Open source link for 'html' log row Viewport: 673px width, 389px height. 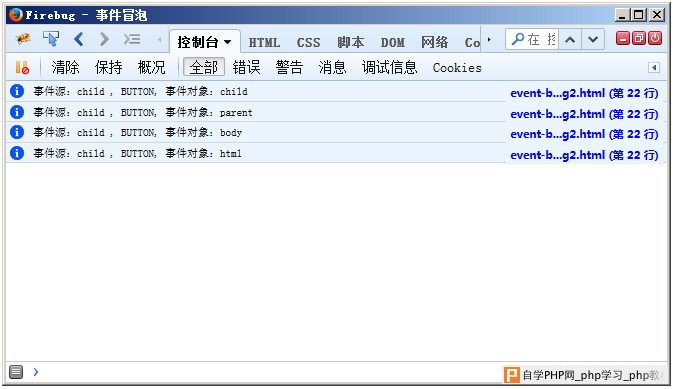584,155
